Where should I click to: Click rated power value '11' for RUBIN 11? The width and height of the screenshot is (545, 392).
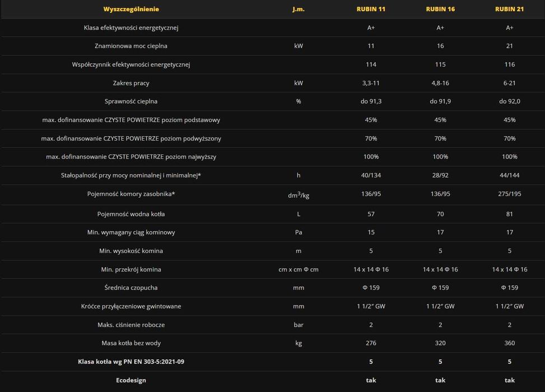click(371, 46)
